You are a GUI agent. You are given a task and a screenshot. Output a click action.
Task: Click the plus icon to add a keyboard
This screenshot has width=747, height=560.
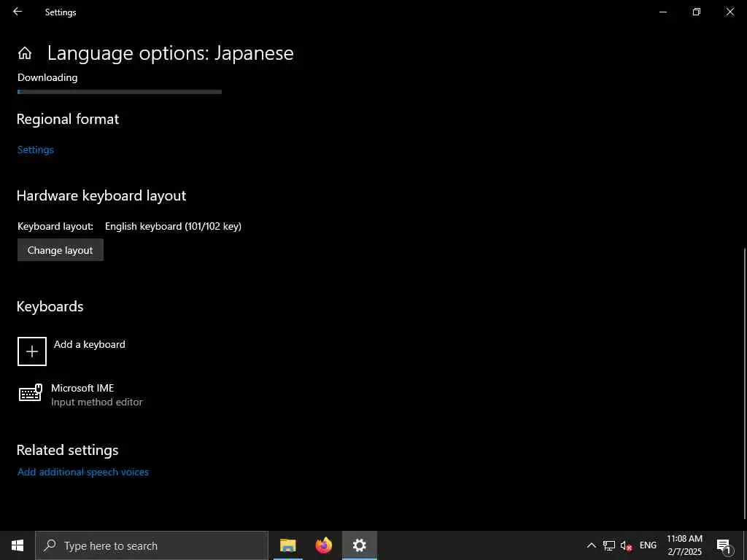point(32,351)
